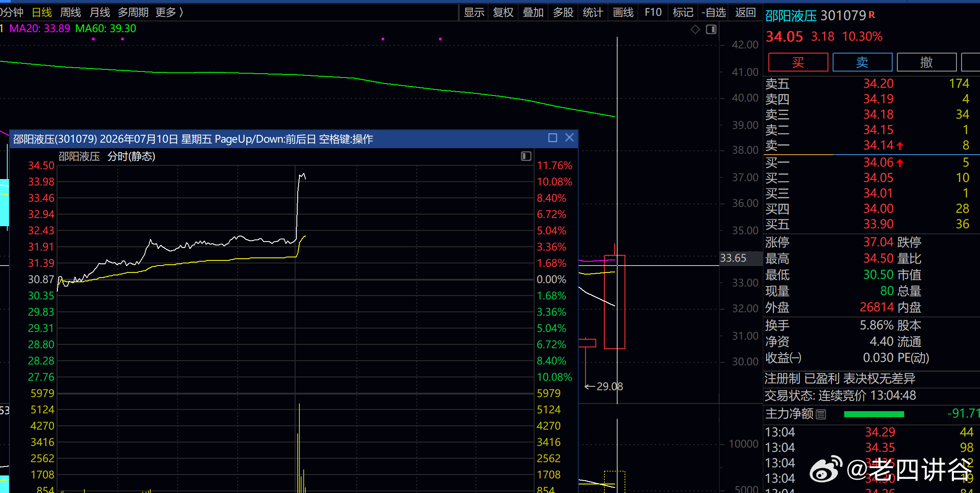Switch to the 周线 weekly chart tab
The width and height of the screenshot is (980, 493).
pos(71,12)
